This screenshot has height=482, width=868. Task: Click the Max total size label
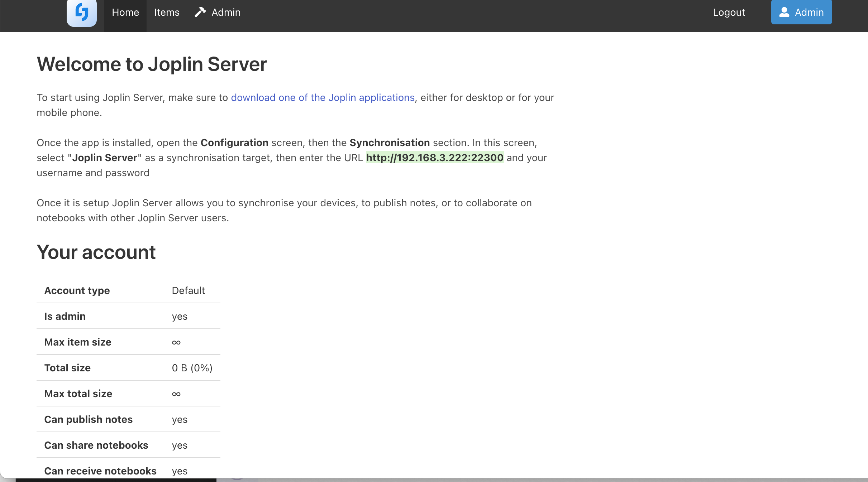coord(78,394)
